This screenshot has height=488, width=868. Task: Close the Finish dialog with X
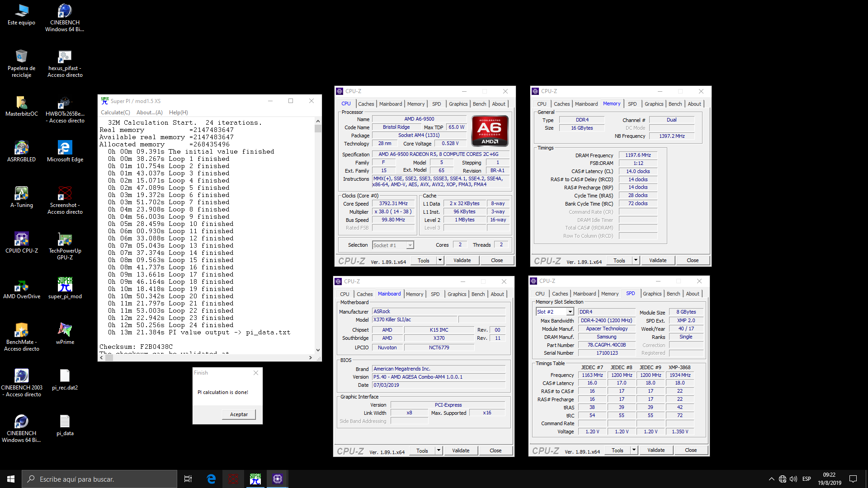tap(256, 373)
